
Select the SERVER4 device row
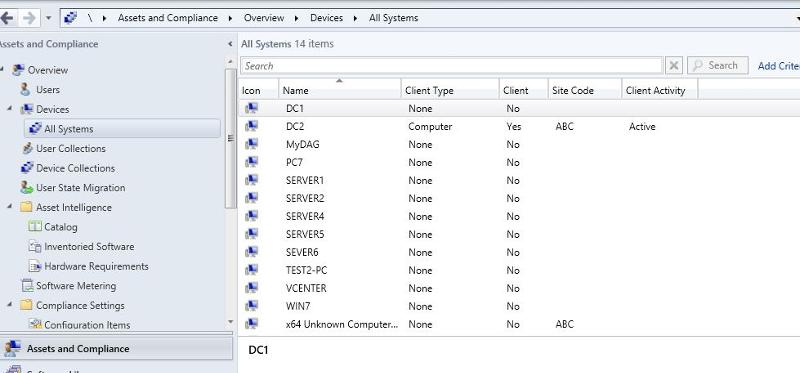[x=519, y=216]
